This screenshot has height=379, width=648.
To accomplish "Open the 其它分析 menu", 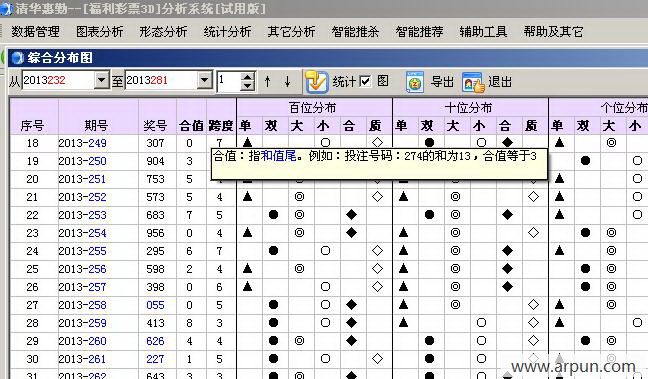I will pos(291,31).
